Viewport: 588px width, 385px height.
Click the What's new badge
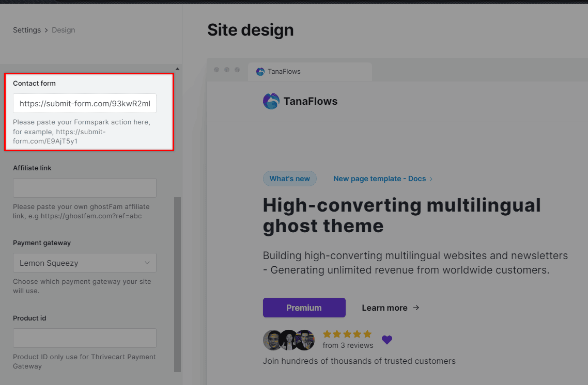point(289,179)
